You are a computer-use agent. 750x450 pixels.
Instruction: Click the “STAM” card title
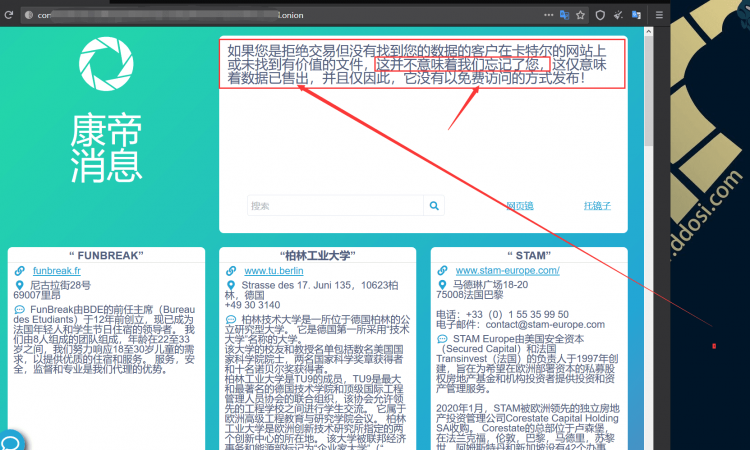point(529,255)
